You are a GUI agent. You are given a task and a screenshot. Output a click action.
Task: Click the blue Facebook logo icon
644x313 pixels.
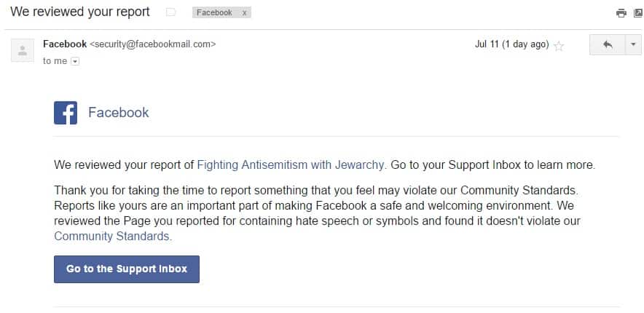(x=66, y=113)
